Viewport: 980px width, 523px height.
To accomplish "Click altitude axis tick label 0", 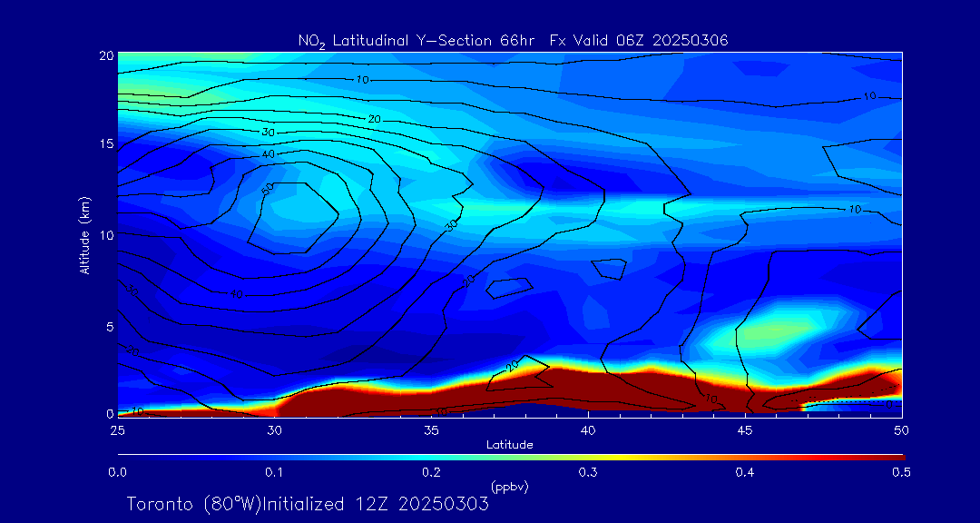I will point(110,413).
